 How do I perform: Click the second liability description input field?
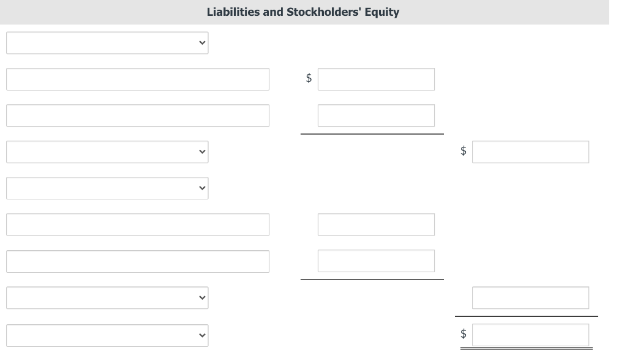pos(138,116)
